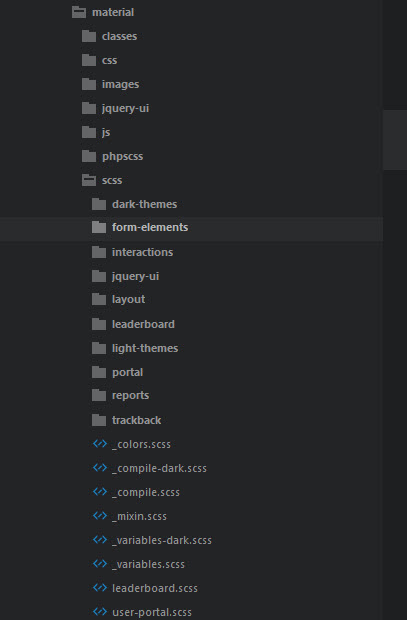Image resolution: width=407 pixels, height=620 pixels.
Task: Open the _variables.scss file
Action: [148, 564]
